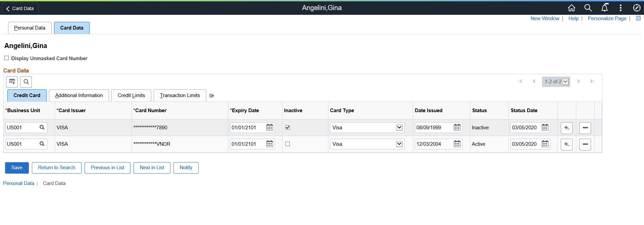
Task: Enable Display Unmasked Card Number checkbox
Action: (6, 58)
